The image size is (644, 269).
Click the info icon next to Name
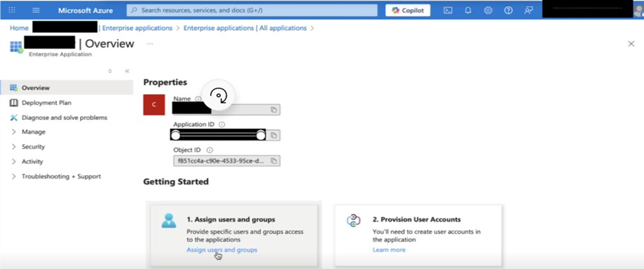(198, 99)
